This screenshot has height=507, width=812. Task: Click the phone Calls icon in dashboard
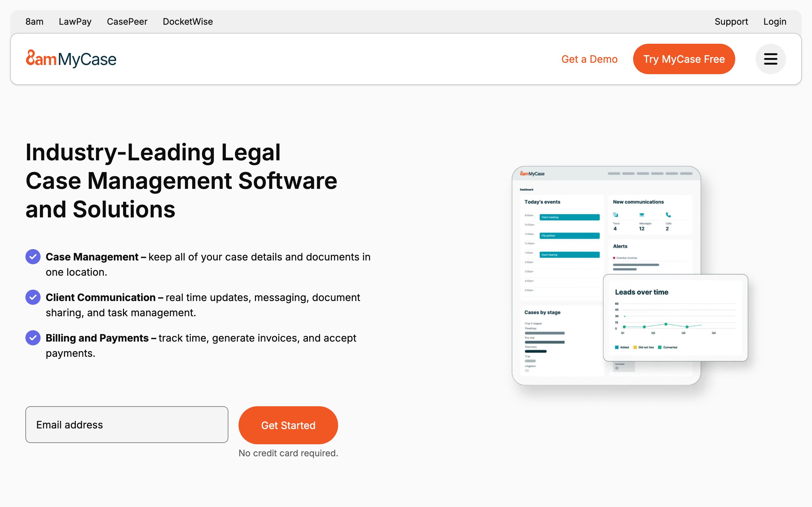click(x=668, y=215)
